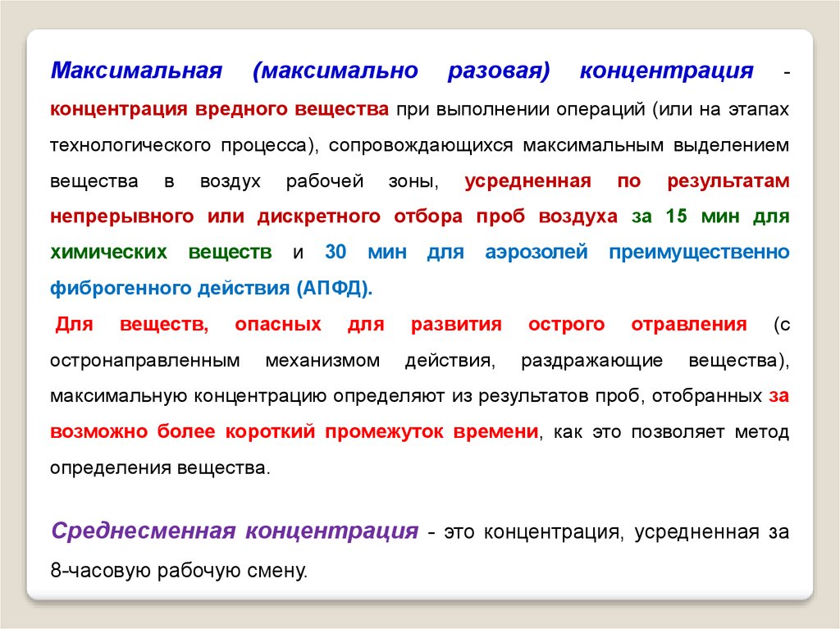Viewport: 840px width, 629px height.
Task: Click the blue heading word "Максимальная"
Action: pos(136,71)
